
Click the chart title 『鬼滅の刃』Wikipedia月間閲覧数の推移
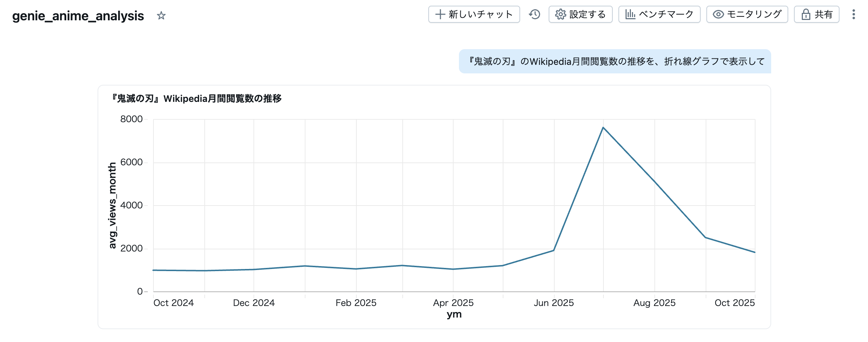pyautogui.click(x=196, y=98)
